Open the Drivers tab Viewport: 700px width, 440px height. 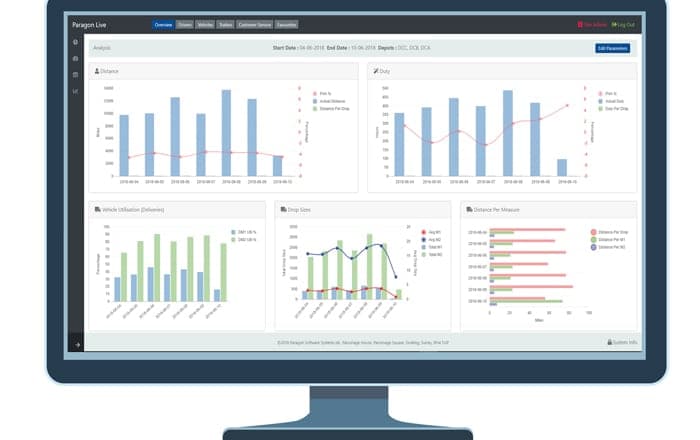tap(184, 25)
